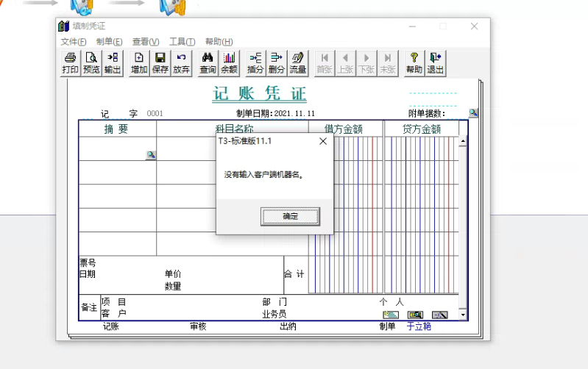588x369 pixels.
Task: Click lookup magnifier in 摘要 cell
Action: [x=151, y=154]
